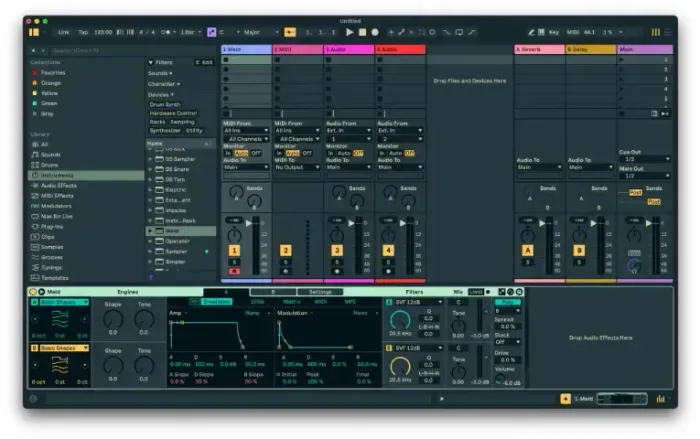Solo track 1 Meld
700x439 pixels.
(x=234, y=262)
